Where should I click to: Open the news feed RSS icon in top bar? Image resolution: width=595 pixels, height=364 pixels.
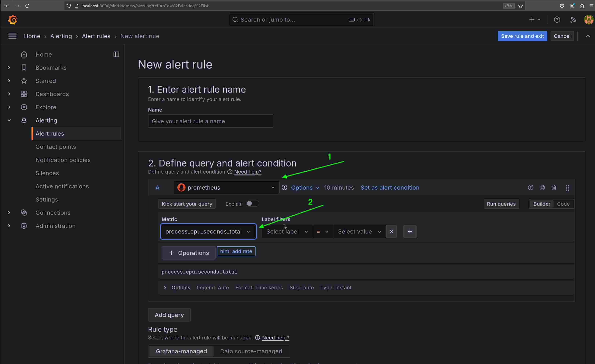(573, 20)
